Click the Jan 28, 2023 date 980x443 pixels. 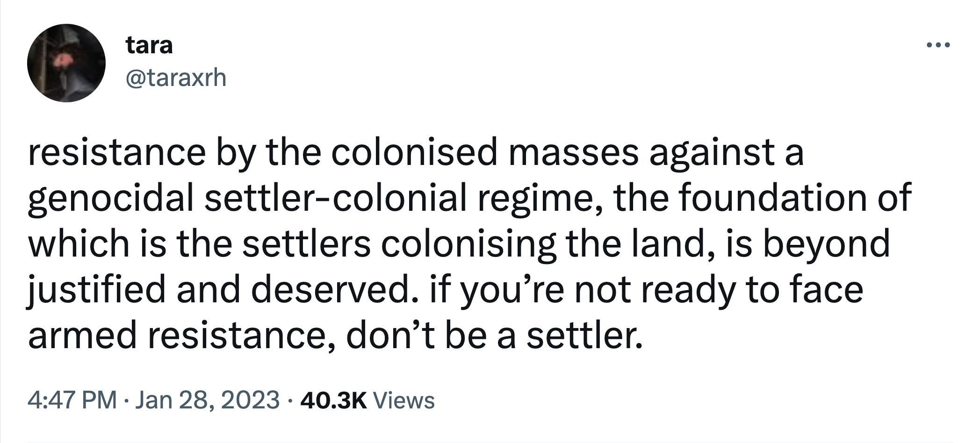207,400
